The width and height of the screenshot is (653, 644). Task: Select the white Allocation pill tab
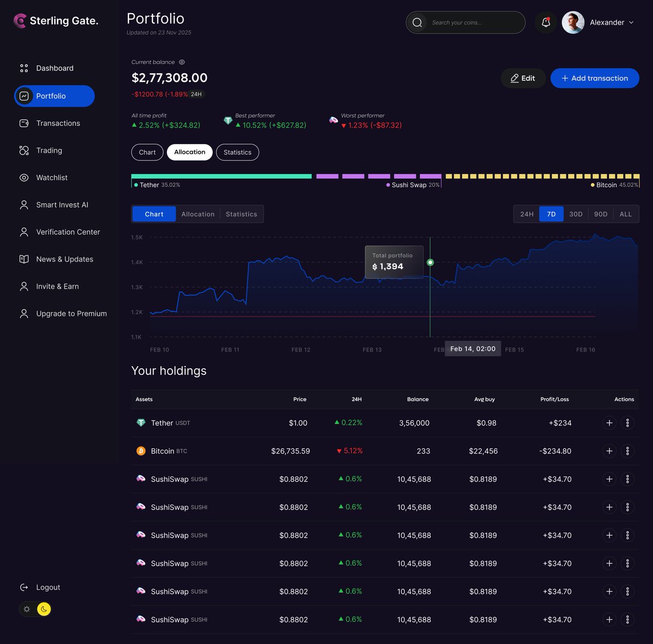pos(190,152)
